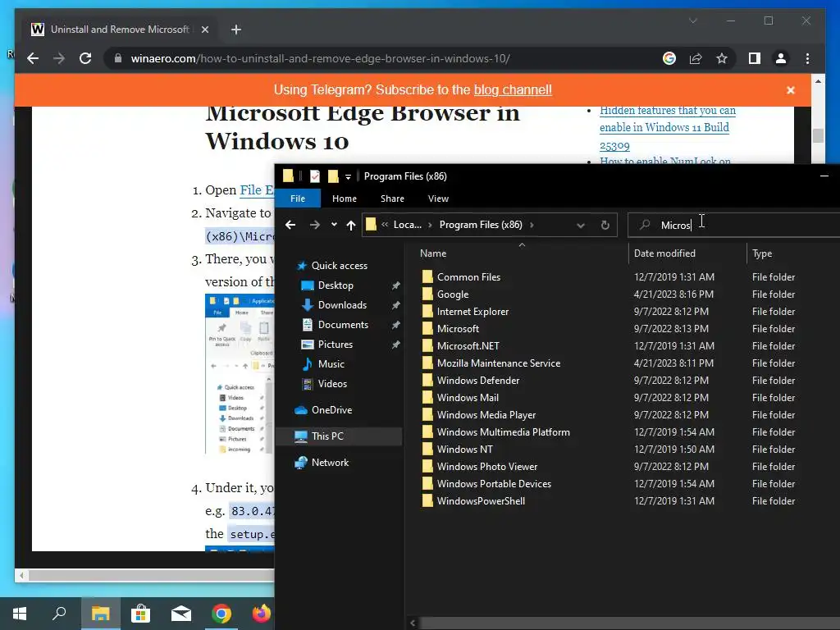Screen dimensions: 840x630
Task: Dismiss the orange Telegram banner
Action: (x=790, y=90)
